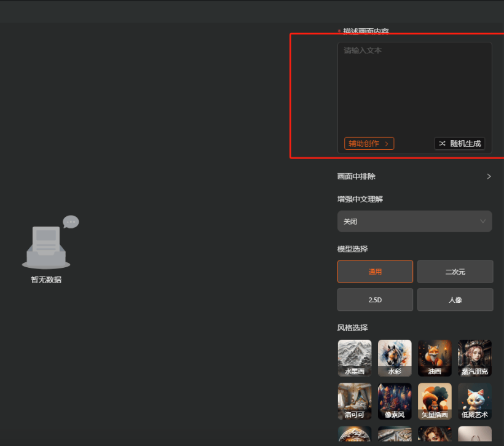The height and width of the screenshot is (446, 504).
Task: Switch model to 2.5D
Action: [375, 300]
